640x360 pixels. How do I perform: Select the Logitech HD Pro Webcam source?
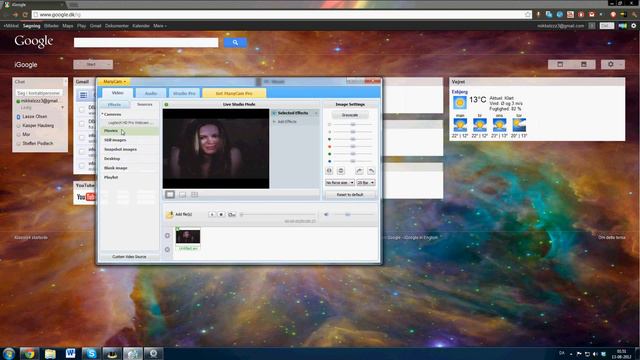[x=130, y=122]
